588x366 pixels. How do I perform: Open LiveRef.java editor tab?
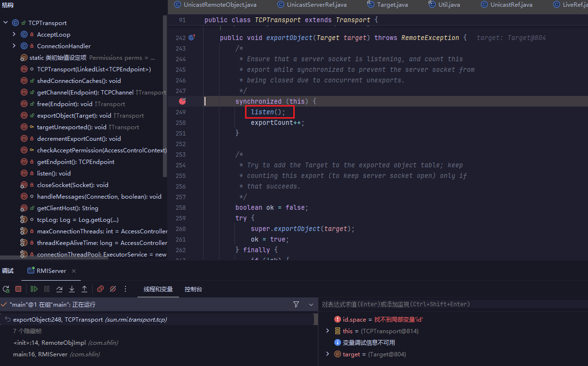tap(570, 5)
